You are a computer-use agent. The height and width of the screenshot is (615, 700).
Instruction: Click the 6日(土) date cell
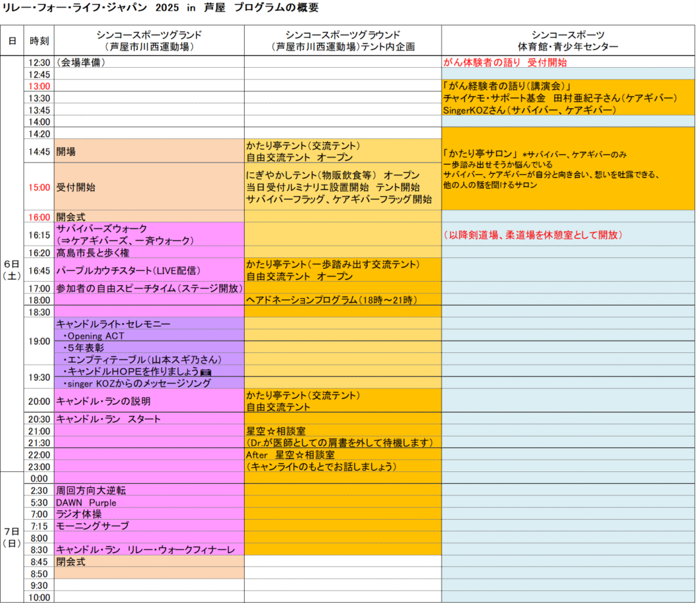click(12, 270)
